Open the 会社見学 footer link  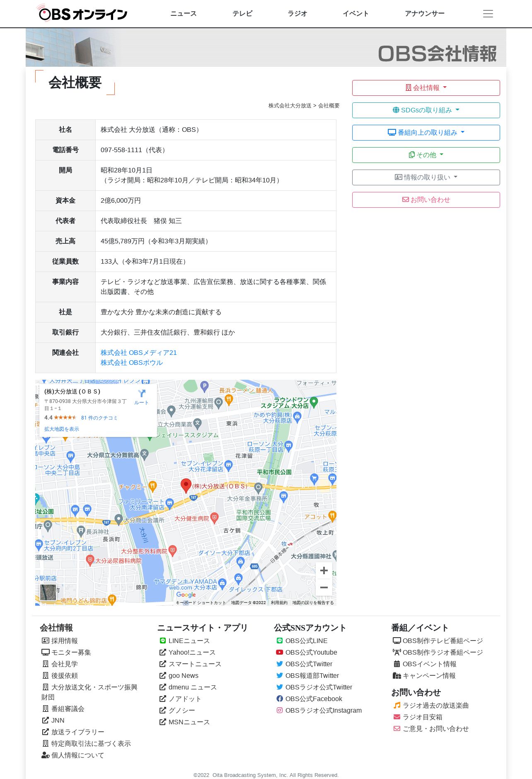click(x=65, y=664)
